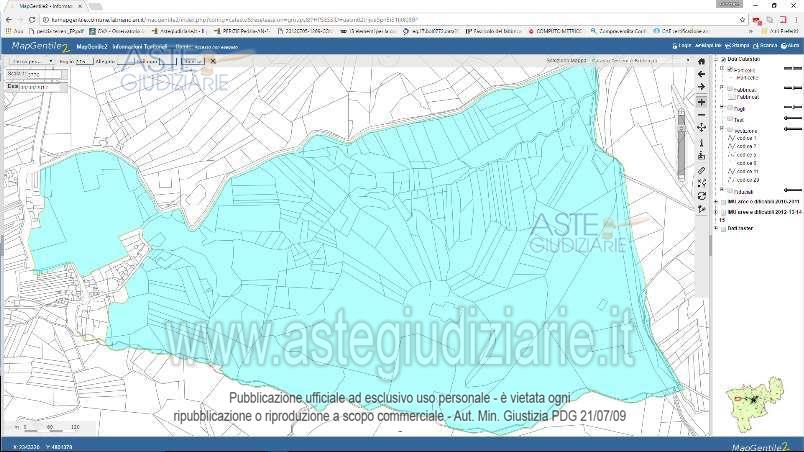Go to next map view arrow
The height and width of the screenshot is (452, 804).
coord(702,87)
